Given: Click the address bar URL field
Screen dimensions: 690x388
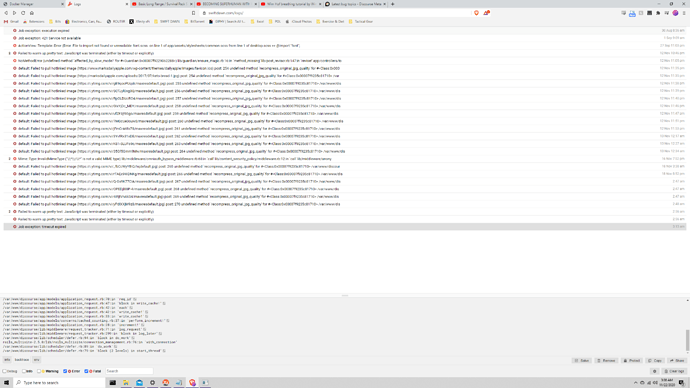Looking at the screenshot, I should [x=334, y=13].
